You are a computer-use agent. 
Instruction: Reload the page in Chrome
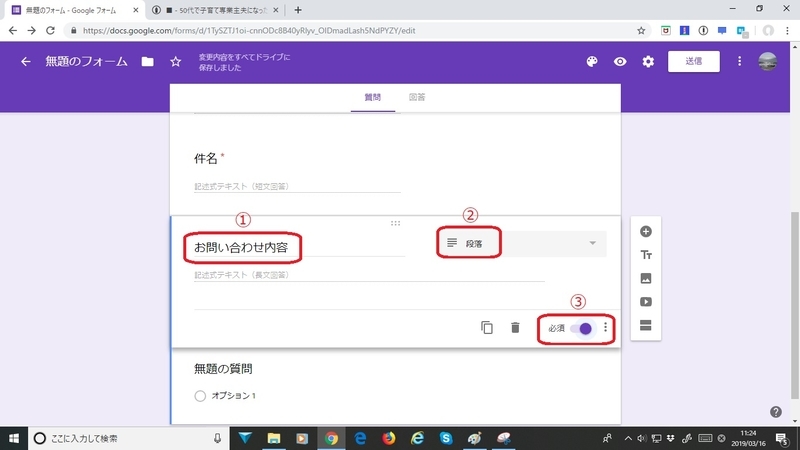(x=50, y=31)
